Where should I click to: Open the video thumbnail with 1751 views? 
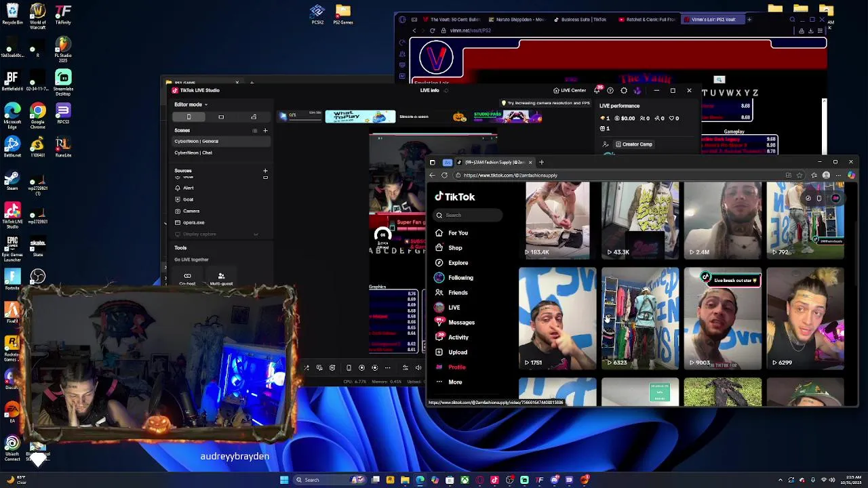pos(557,319)
